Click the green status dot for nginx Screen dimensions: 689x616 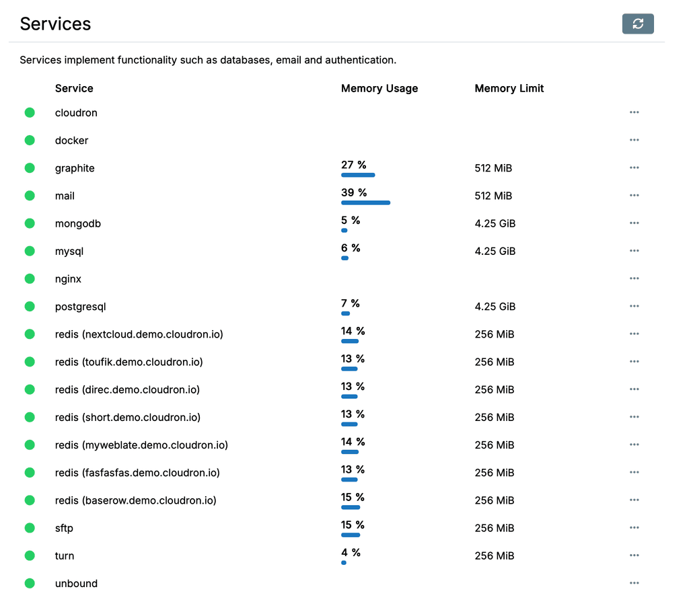click(30, 278)
